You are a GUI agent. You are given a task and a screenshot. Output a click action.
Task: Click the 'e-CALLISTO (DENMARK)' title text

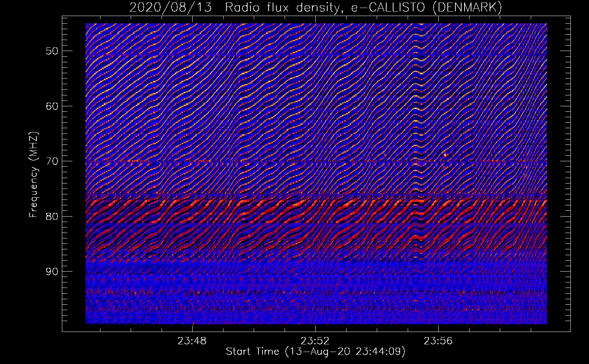pos(426,7)
